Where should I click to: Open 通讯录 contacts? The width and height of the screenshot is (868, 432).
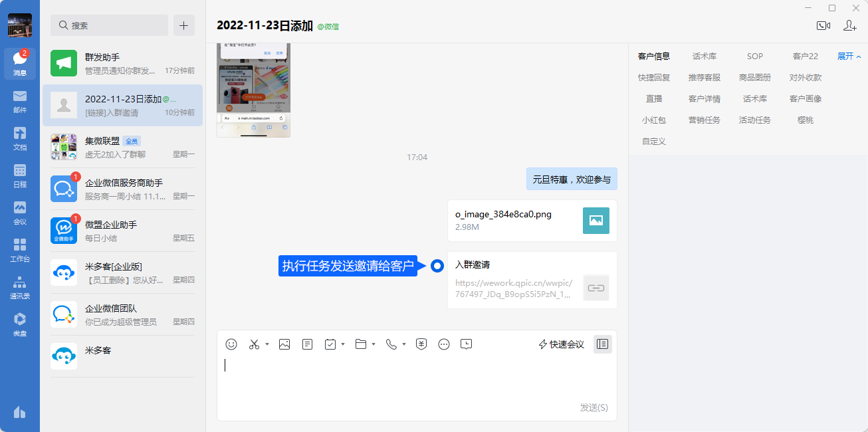point(20,287)
